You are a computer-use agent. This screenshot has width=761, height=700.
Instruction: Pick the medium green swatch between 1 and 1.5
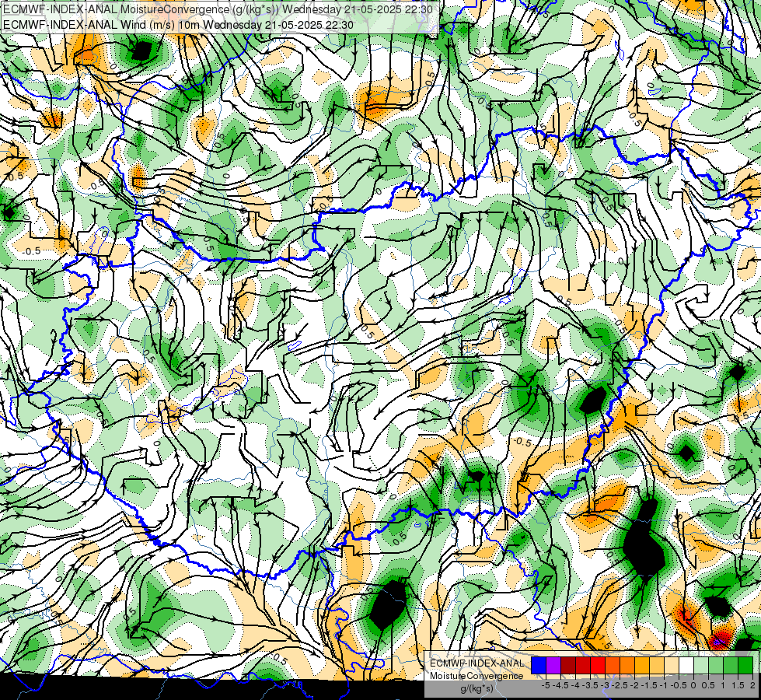coord(731,665)
